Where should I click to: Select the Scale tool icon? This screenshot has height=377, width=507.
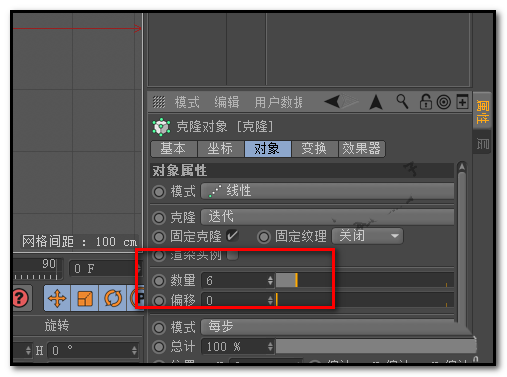(x=85, y=298)
